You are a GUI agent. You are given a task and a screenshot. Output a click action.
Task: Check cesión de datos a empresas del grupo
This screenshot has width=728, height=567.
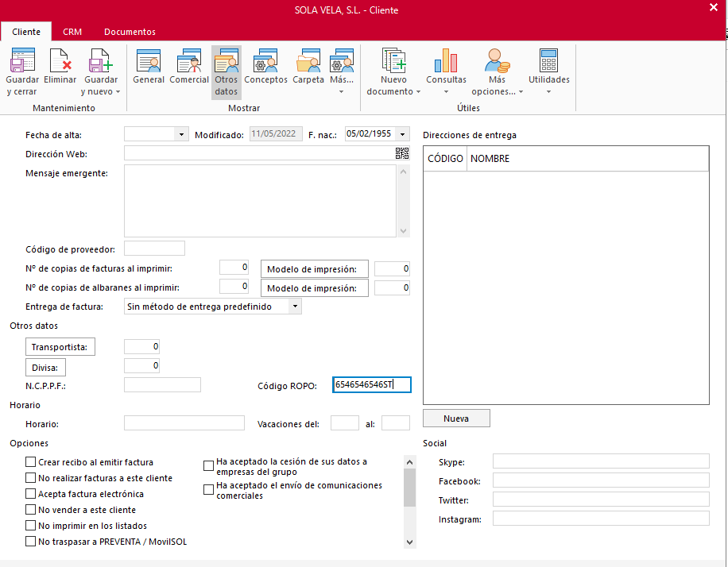[x=208, y=465]
